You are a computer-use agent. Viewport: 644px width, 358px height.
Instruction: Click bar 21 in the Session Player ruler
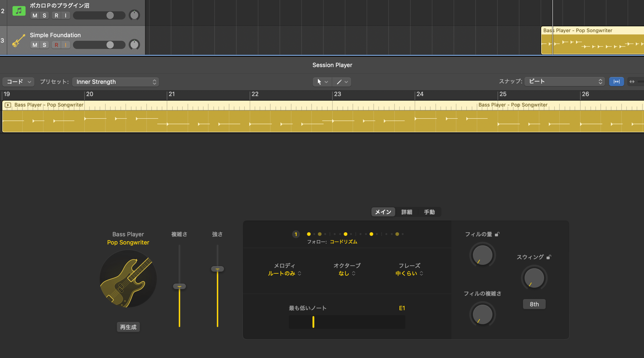point(172,94)
